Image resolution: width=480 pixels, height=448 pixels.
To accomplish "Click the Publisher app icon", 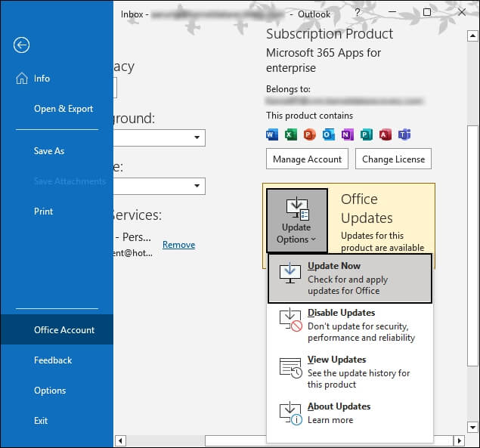I will point(367,134).
